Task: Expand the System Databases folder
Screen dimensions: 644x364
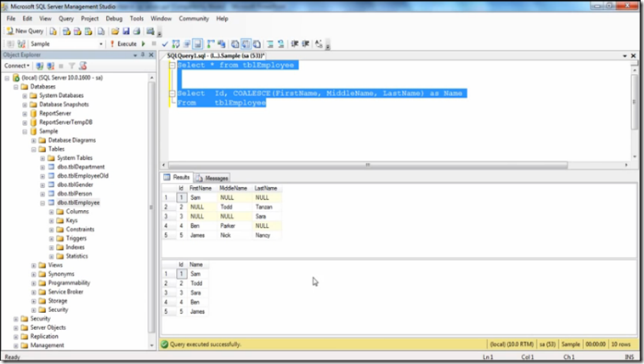Action: click(x=25, y=96)
